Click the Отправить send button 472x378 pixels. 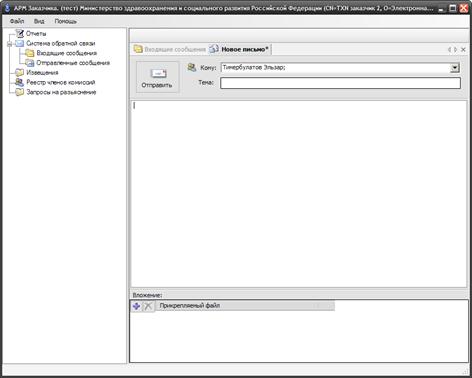click(157, 77)
